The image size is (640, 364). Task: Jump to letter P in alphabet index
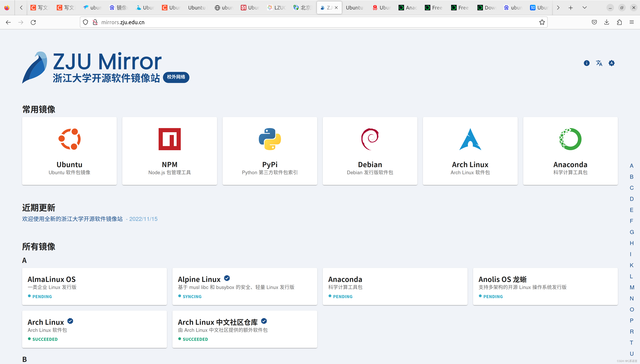coord(632,320)
